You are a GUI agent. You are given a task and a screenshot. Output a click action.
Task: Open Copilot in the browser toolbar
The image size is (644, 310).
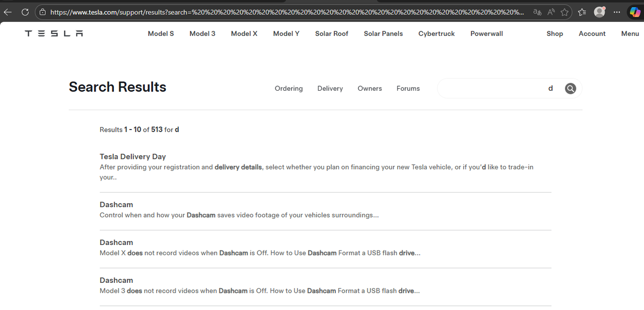tap(634, 12)
